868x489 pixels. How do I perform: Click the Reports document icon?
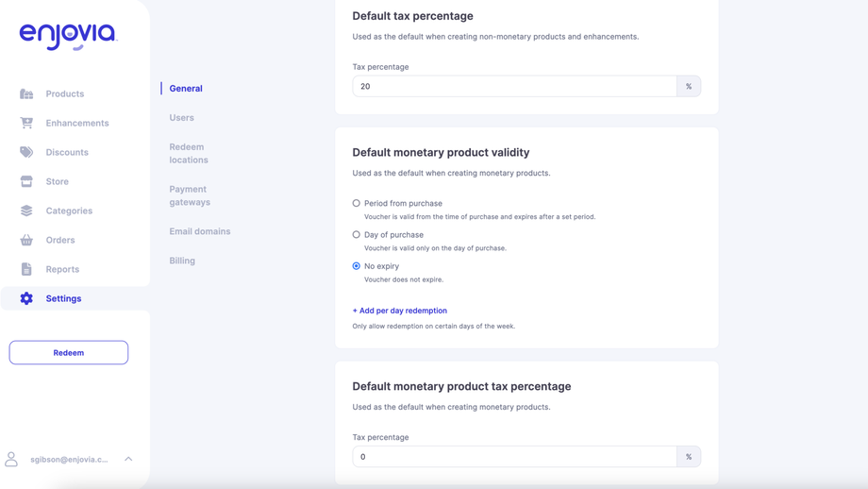point(26,269)
